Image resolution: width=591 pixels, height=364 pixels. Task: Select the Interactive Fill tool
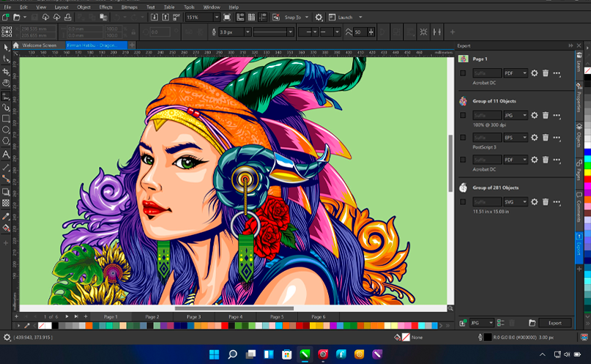point(6,228)
